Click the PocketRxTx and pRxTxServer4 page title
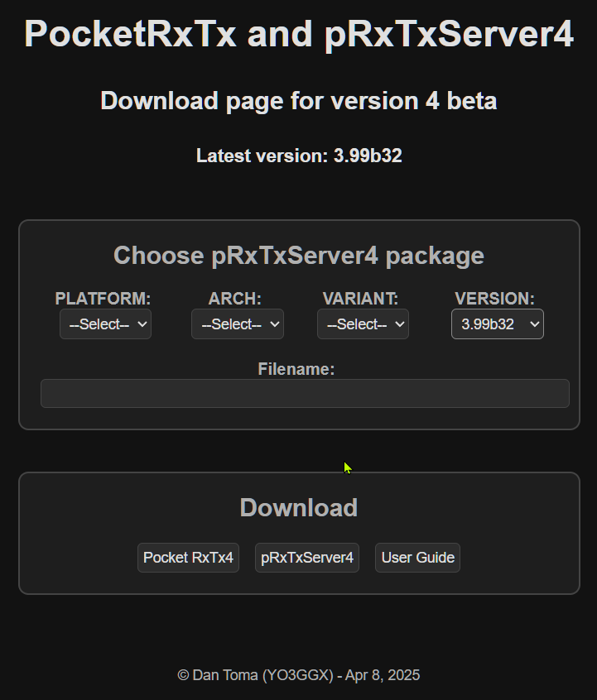This screenshot has height=700, width=597. (x=298, y=35)
